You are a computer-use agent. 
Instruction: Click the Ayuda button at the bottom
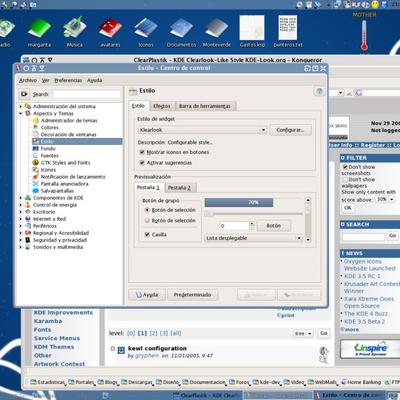147,295
